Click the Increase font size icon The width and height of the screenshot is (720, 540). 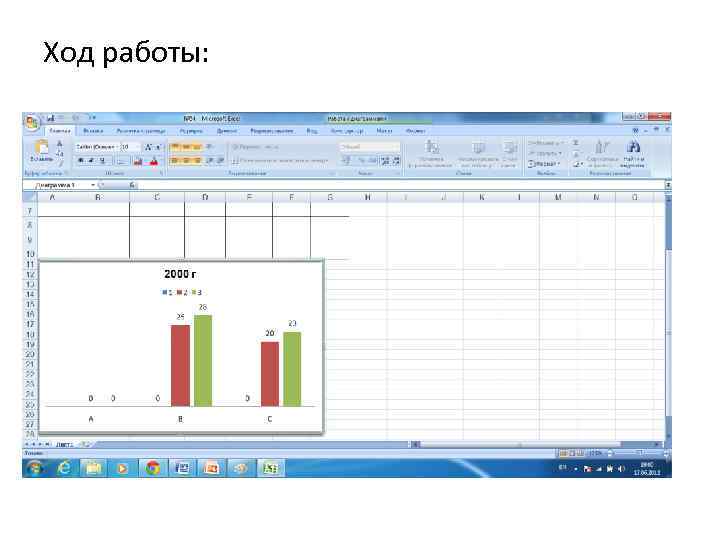point(148,147)
